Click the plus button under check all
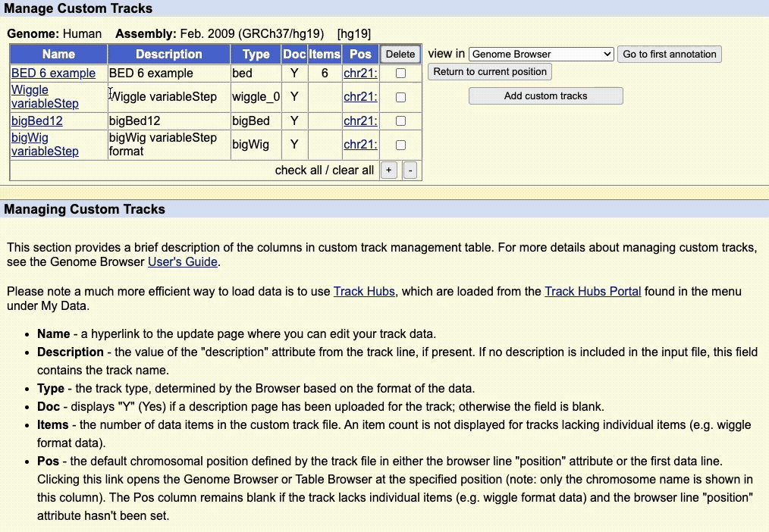This screenshot has width=769, height=532. pyautogui.click(x=388, y=171)
